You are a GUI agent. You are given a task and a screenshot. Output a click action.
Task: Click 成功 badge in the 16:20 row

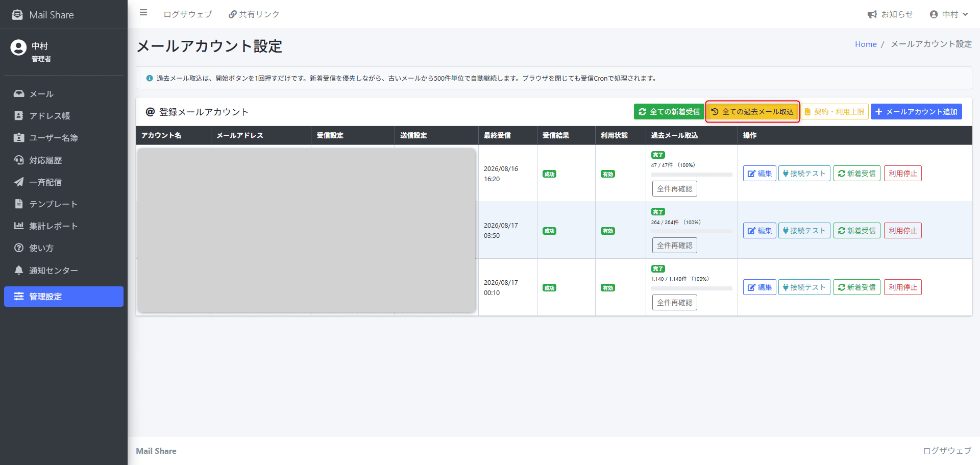pos(549,174)
